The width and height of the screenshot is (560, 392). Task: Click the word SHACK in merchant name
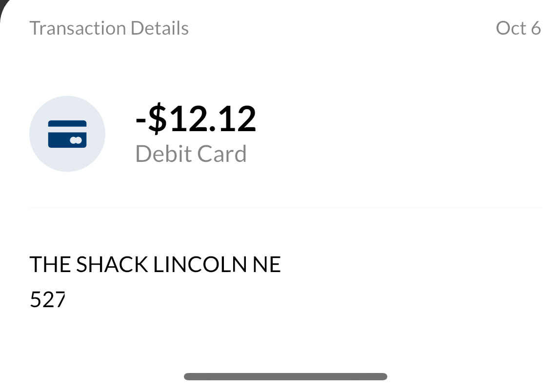tap(112, 265)
